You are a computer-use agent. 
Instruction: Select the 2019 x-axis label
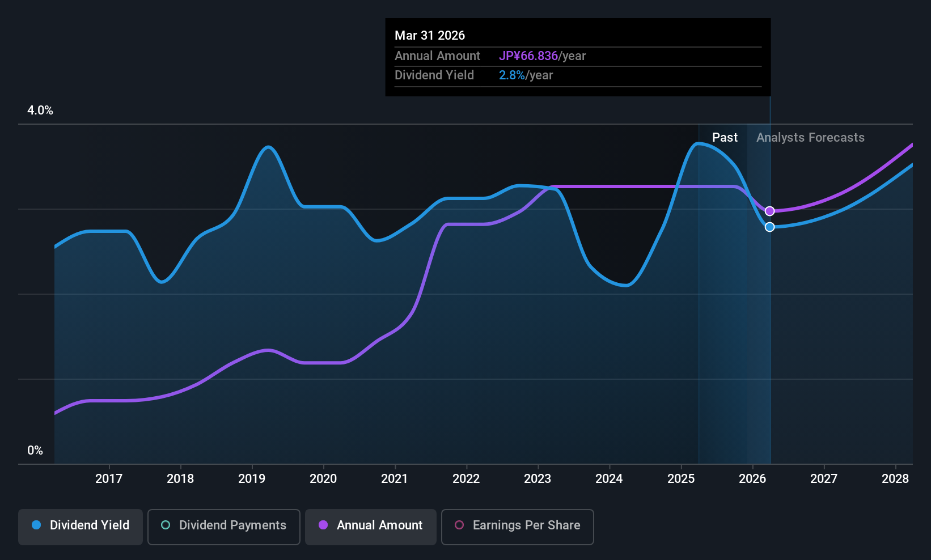coord(252,479)
